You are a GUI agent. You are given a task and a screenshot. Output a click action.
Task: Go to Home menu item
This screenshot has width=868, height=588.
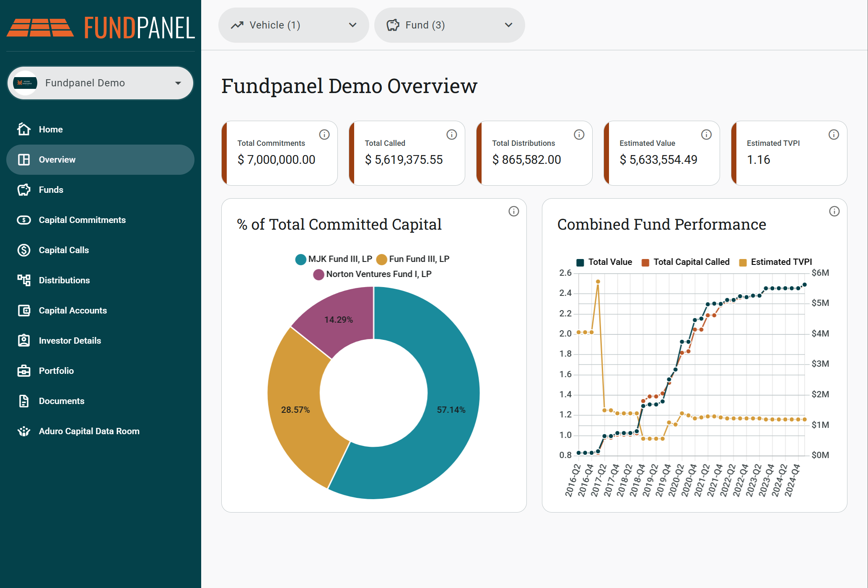point(101,129)
